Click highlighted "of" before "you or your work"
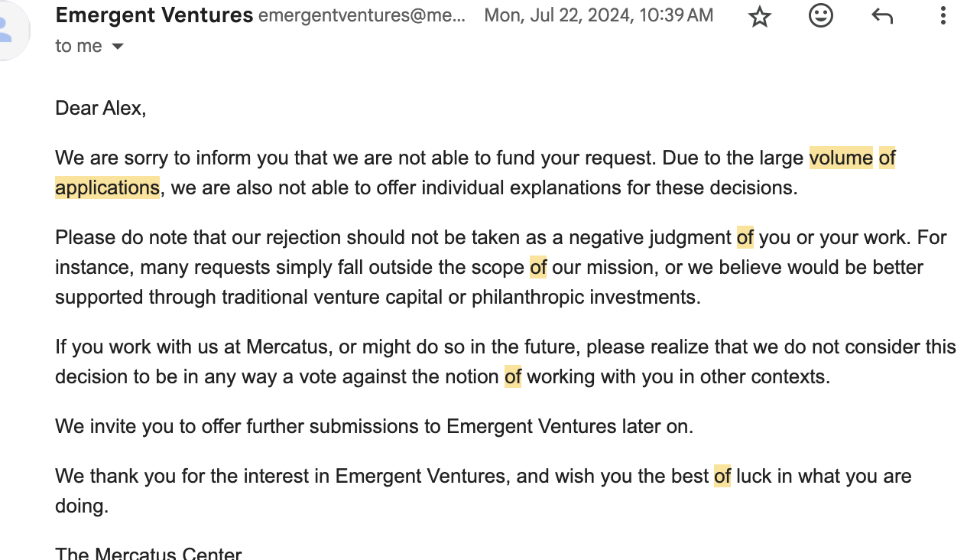Image resolution: width=980 pixels, height=560 pixels. (745, 238)
